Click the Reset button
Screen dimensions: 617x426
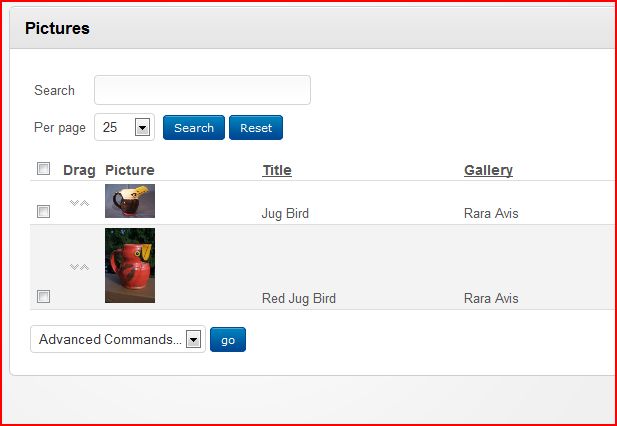pos(256,127)
